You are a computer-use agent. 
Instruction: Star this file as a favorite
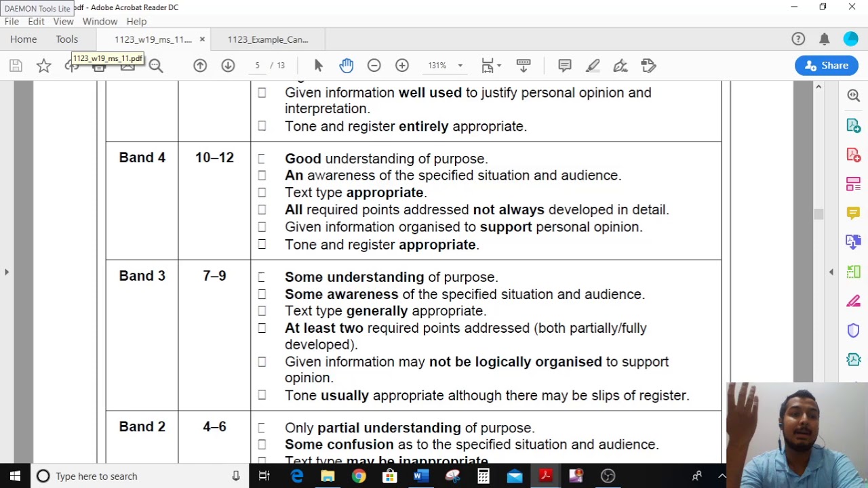(43, 66)
